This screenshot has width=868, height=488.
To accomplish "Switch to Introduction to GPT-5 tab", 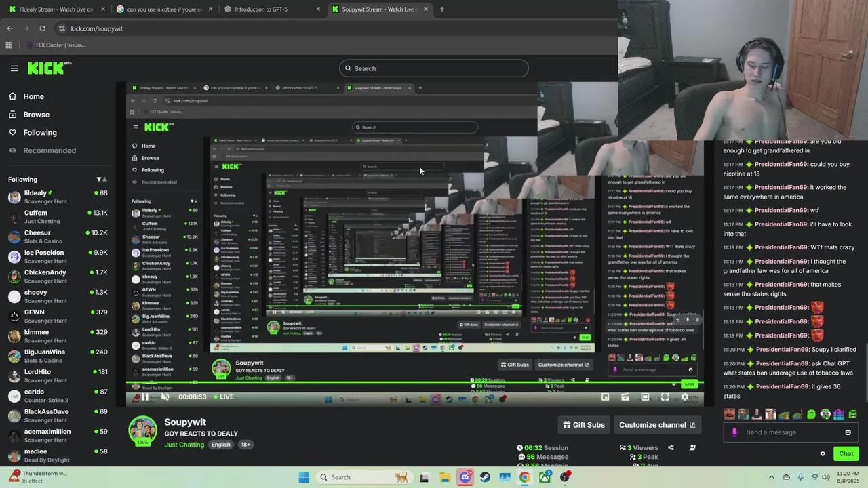I will (271, 9).
